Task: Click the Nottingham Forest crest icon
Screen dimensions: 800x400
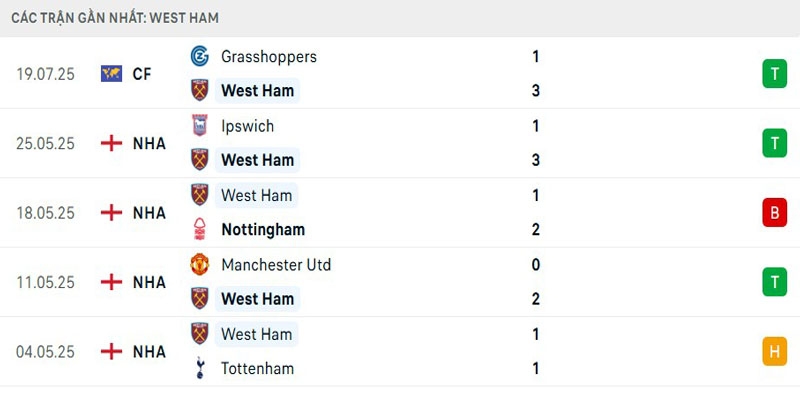Action: 200,229
